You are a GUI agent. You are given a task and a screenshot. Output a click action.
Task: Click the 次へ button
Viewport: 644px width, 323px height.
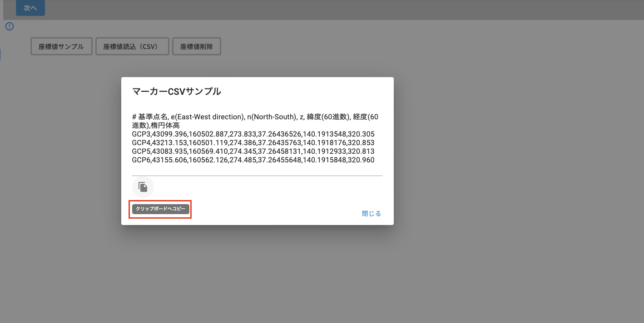pyautogui.click(x=30, y=8)
